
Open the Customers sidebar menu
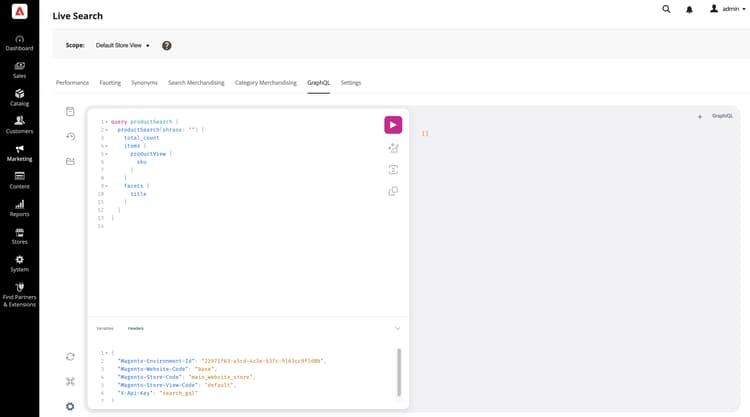click(19, 125)
